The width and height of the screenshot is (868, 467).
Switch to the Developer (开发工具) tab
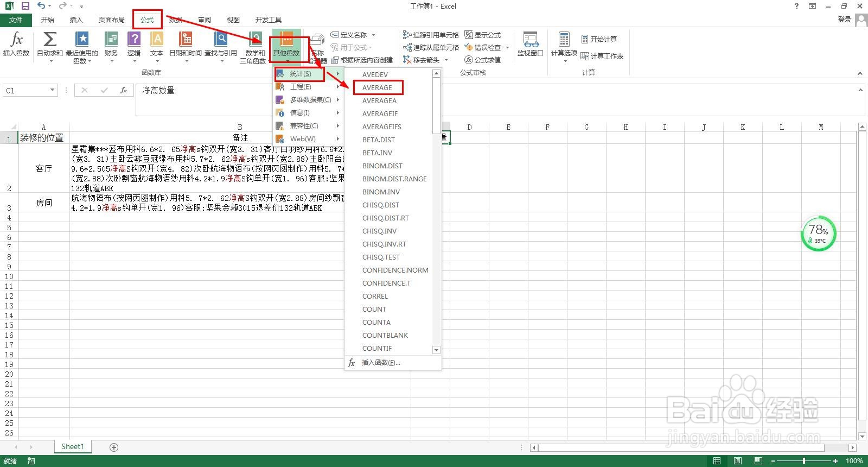click(268, 20)
